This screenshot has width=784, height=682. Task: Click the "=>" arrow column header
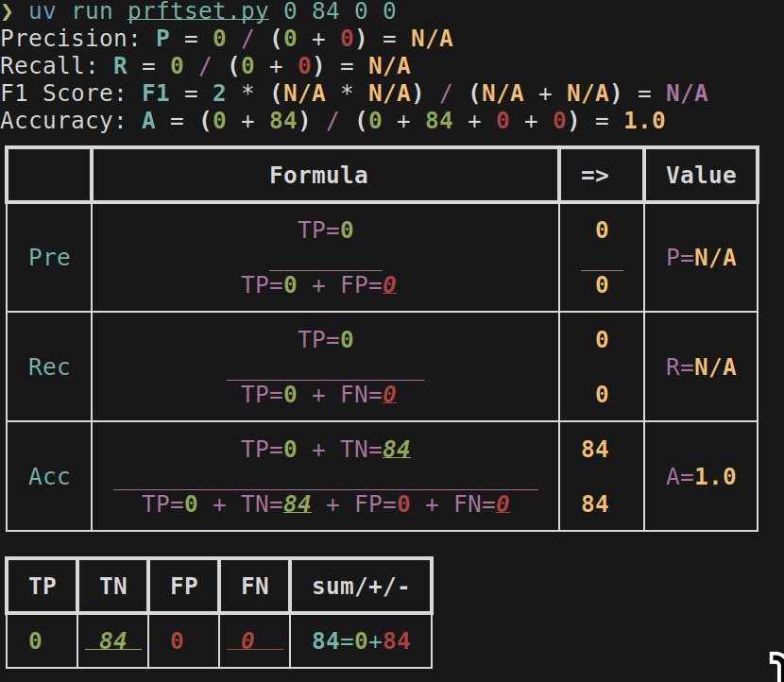[594, 175]
